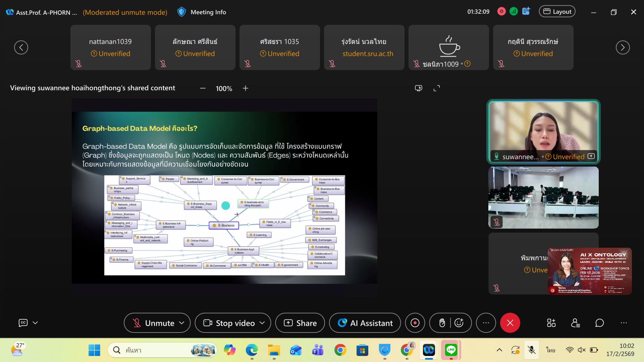Toggle closed captions button
Screen dimensions: 644x362
click(x=23, y=323)
